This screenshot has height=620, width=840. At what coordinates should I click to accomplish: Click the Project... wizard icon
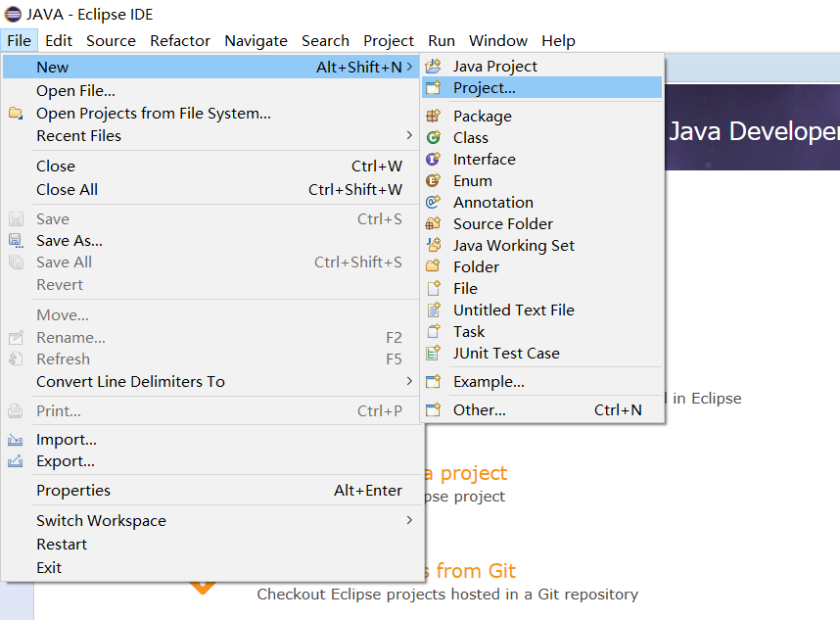433,87
